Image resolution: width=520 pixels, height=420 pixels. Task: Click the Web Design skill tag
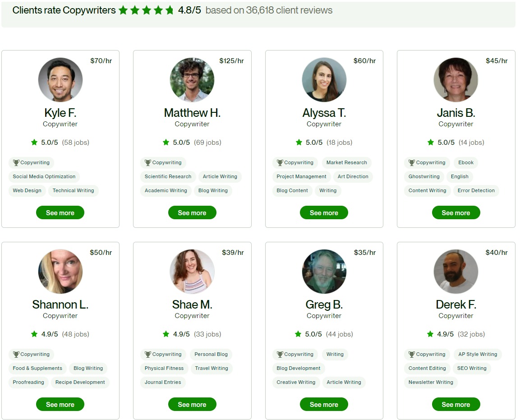[27, 190]
